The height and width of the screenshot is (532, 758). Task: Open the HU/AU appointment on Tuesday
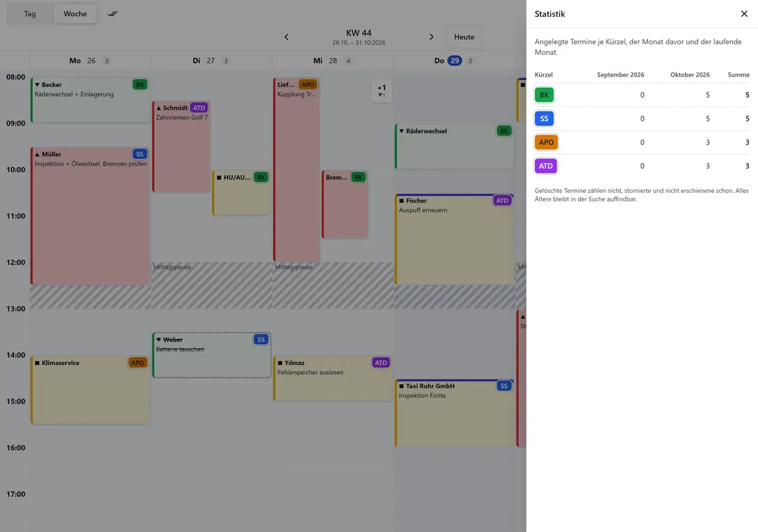241,194
